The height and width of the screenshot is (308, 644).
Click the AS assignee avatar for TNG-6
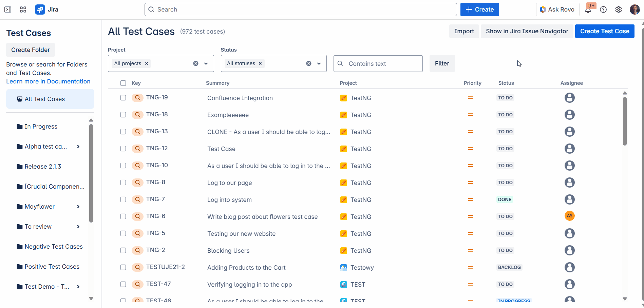pos(570,216)
